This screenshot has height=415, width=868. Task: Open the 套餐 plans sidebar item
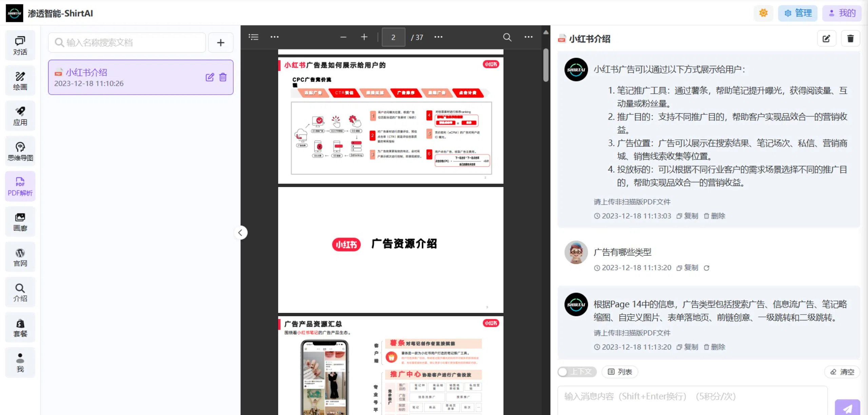20,328
